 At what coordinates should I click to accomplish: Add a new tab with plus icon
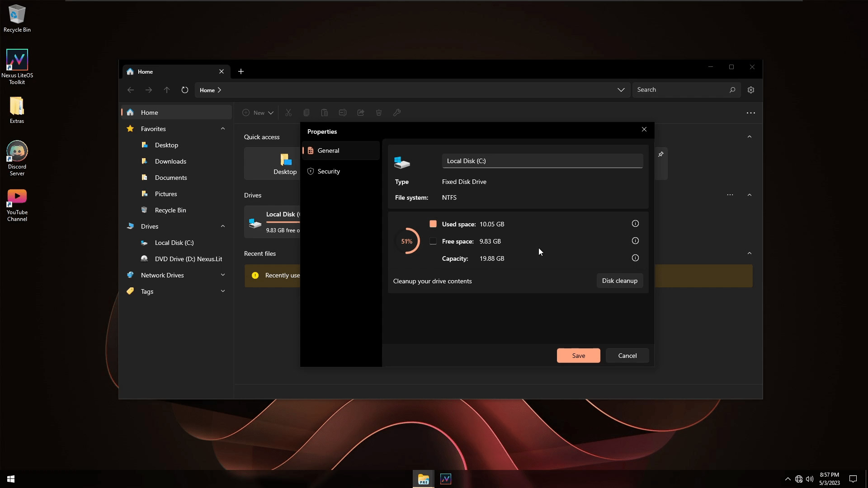tap(241, 71)
